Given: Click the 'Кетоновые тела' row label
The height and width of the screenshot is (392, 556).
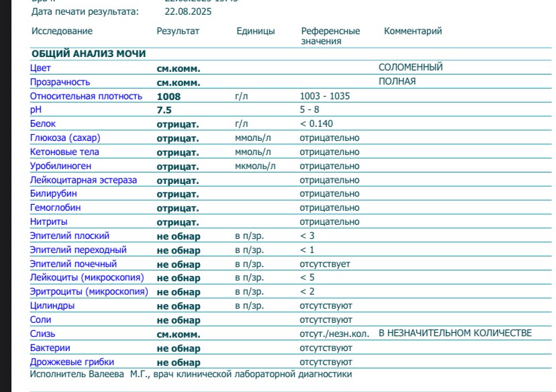Looking at the screenshot, I should tap(64, 152).
